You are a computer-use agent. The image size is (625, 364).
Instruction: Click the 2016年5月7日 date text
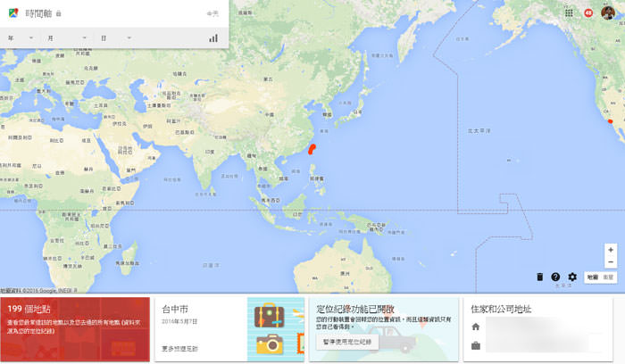point(179,321)
